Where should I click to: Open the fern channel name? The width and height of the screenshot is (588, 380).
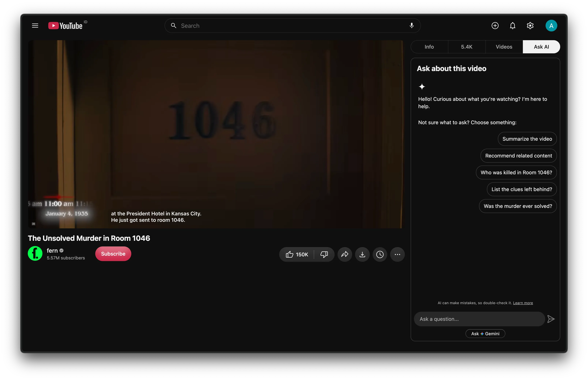[x=52, y=251]
